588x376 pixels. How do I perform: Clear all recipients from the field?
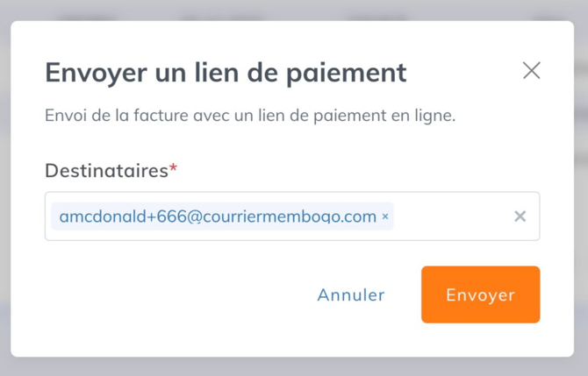(x=520, y=216)
